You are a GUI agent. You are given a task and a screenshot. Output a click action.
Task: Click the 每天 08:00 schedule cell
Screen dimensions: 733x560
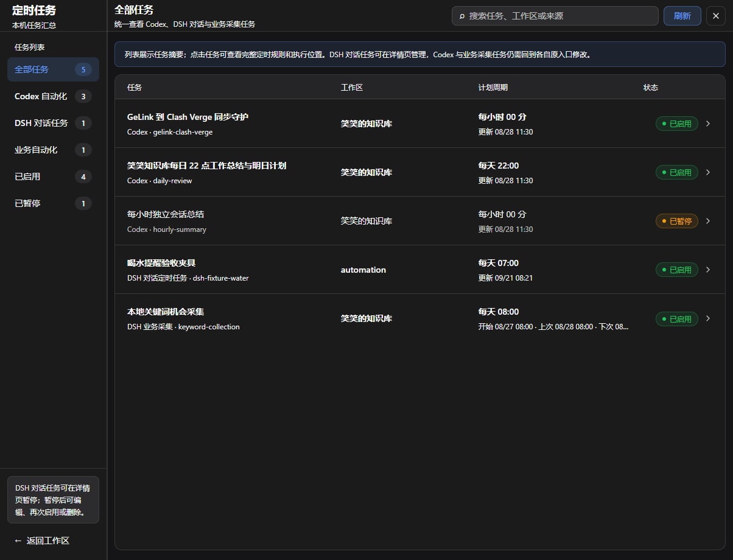pos(499,312)
